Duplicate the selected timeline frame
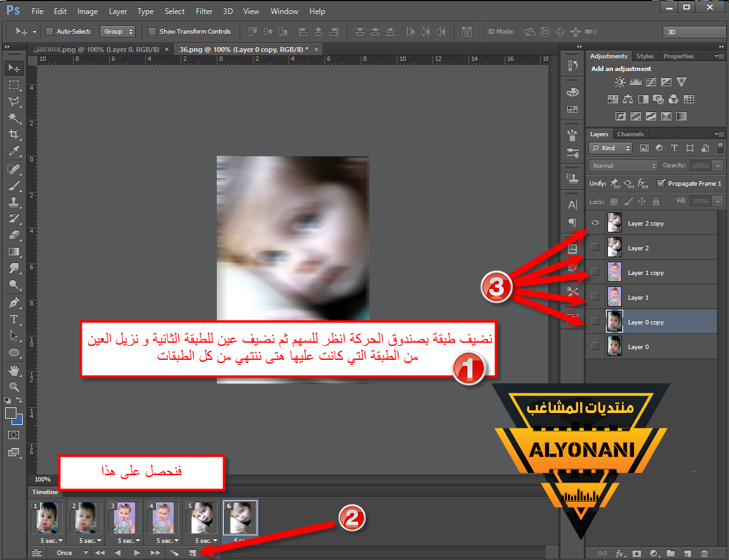Viewport: 729px width, 560px height. point(192,553)
